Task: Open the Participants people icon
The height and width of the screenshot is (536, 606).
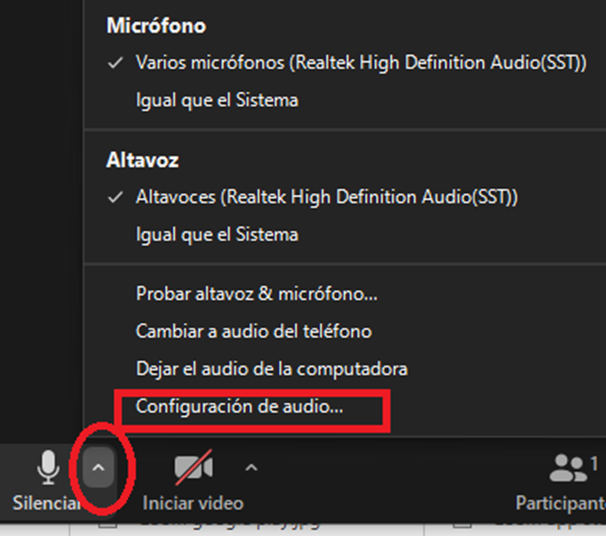Action: (x=568, y=468)
